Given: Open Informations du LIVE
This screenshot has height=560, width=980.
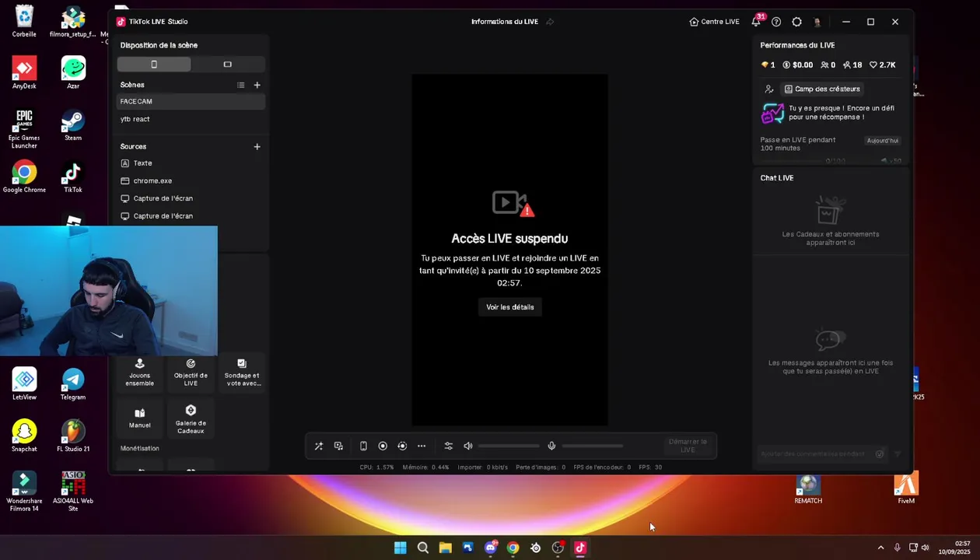Looking at the screenshot, I should (x=505, y=22).
